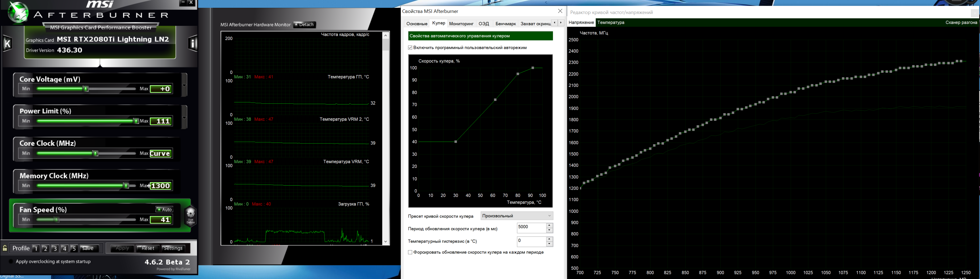This screenshot has height=279, width=980.
Task: Open the Захват скриншотов tab
Action: [x=535, y=24]
